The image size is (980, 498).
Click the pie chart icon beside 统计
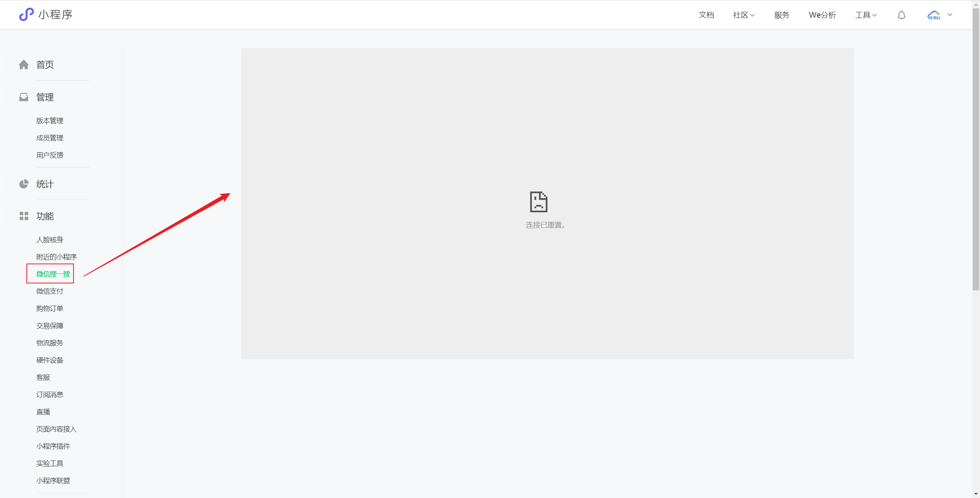click(x=24, y=184)
